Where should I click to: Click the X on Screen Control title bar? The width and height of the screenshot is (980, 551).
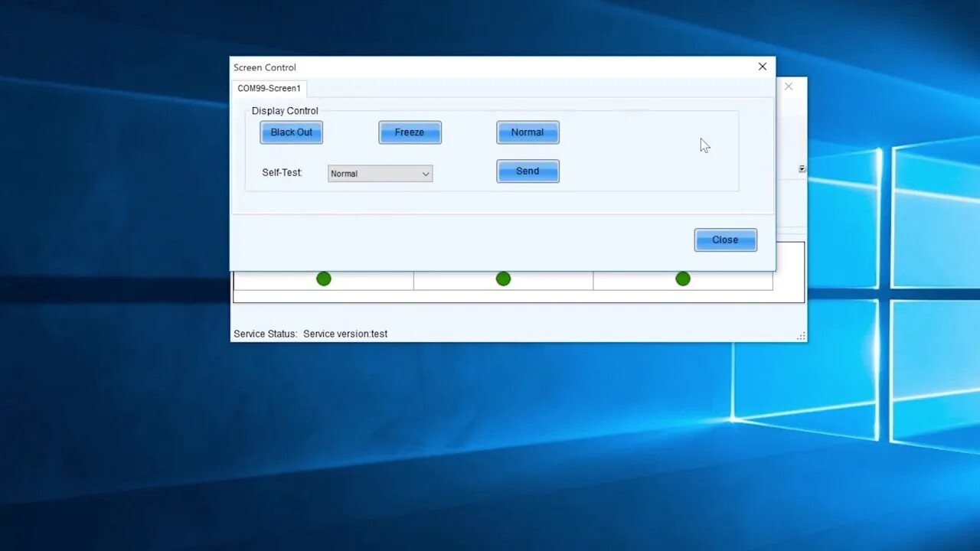point(763,67)
